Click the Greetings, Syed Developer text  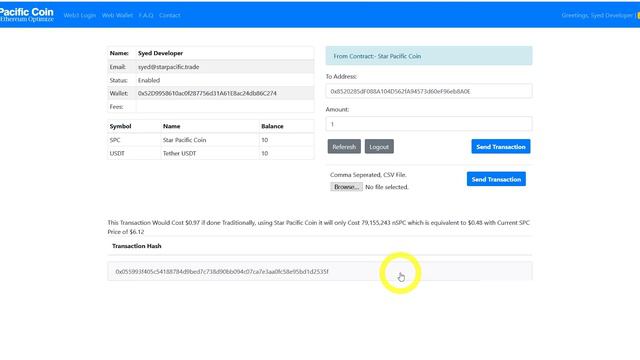click(597, 15)
